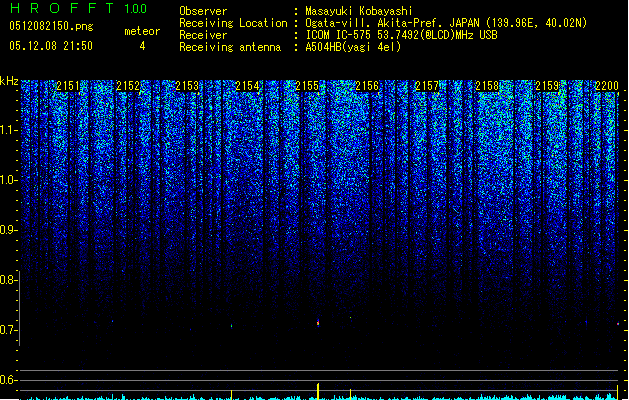The image size is (629, 400).
Task: Click the 0.7 frequency axis label
Action: 8,330
